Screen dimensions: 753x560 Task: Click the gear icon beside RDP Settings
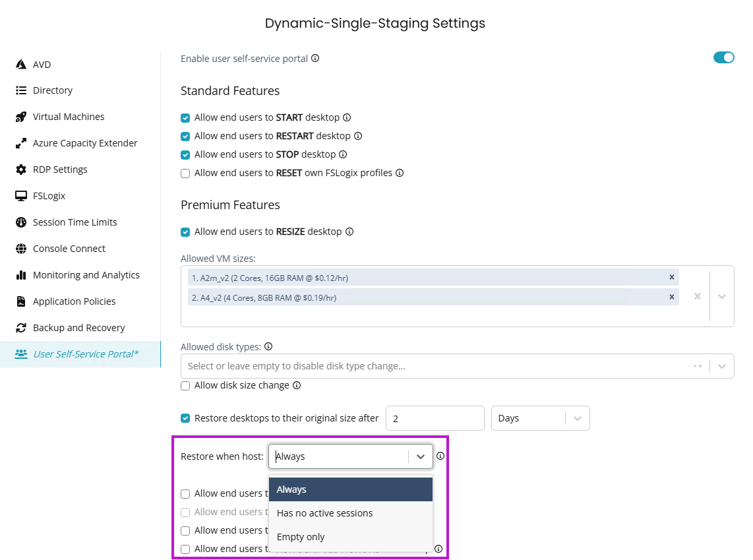click(20, 170)
